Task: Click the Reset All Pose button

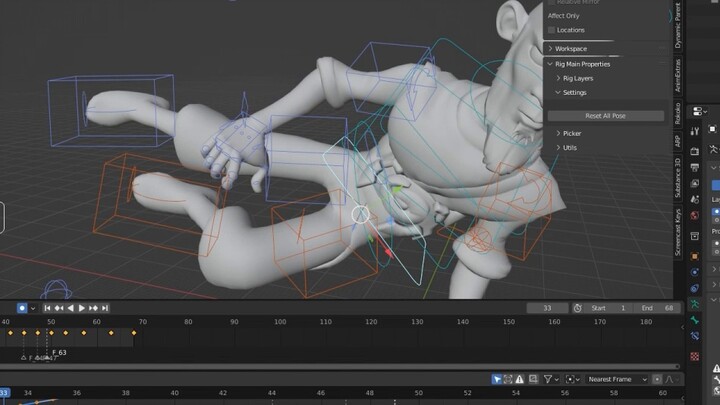Action: pos(606,116)
